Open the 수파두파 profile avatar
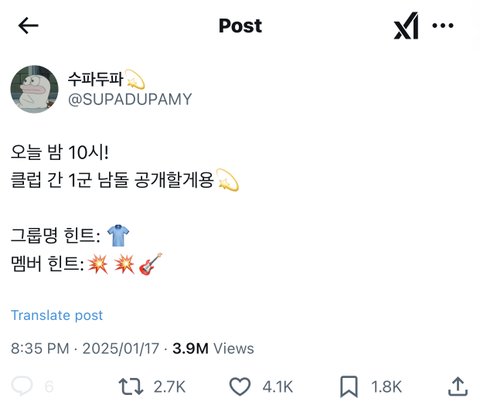This screenshot has width=480, height=405. [34, 89]
